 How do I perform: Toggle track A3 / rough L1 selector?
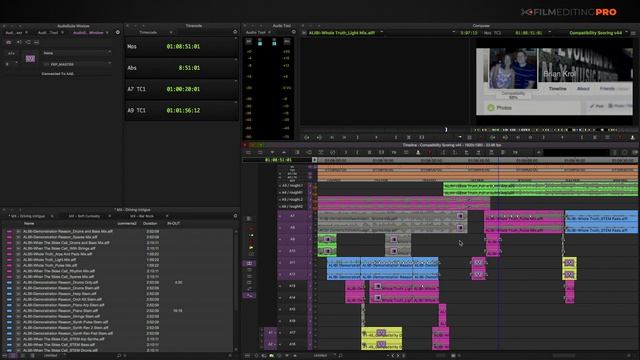tap(293, 185)
